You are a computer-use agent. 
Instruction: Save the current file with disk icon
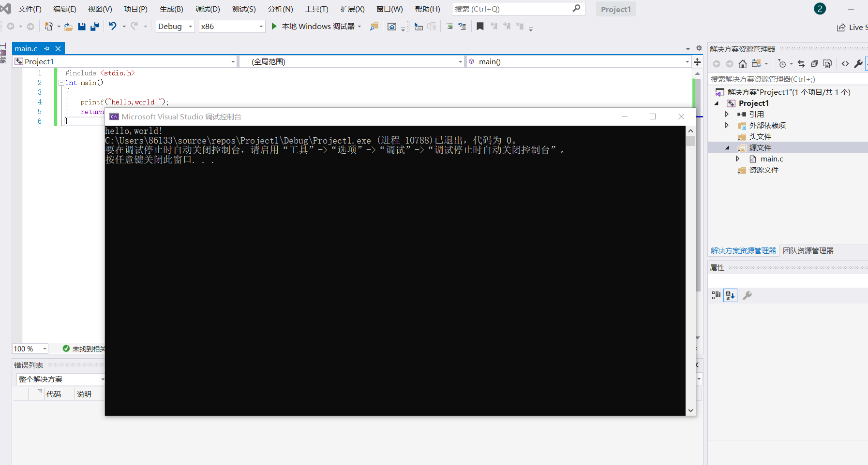pos(82,27)
